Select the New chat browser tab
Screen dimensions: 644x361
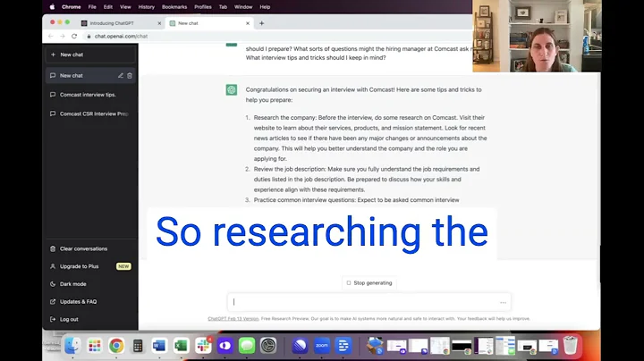tap(208, 23)
